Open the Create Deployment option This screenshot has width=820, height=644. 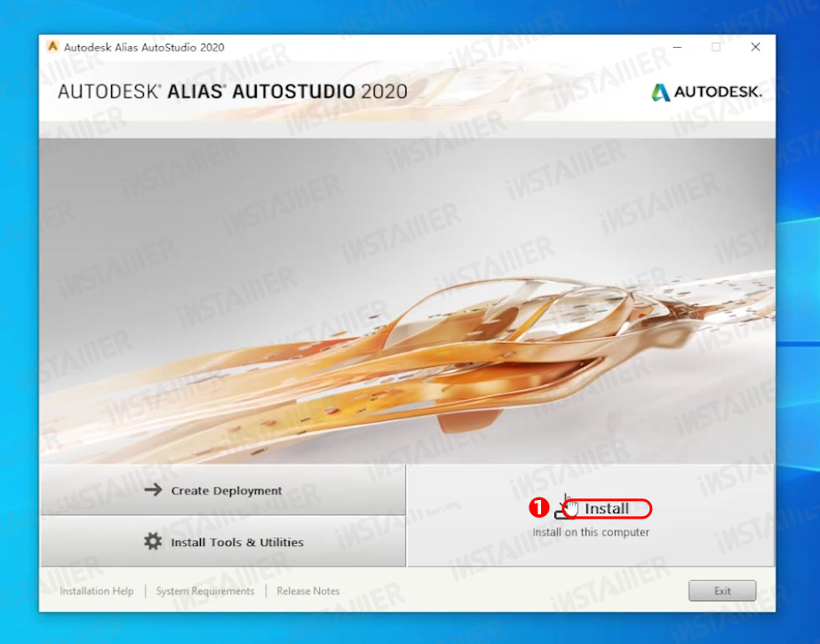[x=223, y=490]
